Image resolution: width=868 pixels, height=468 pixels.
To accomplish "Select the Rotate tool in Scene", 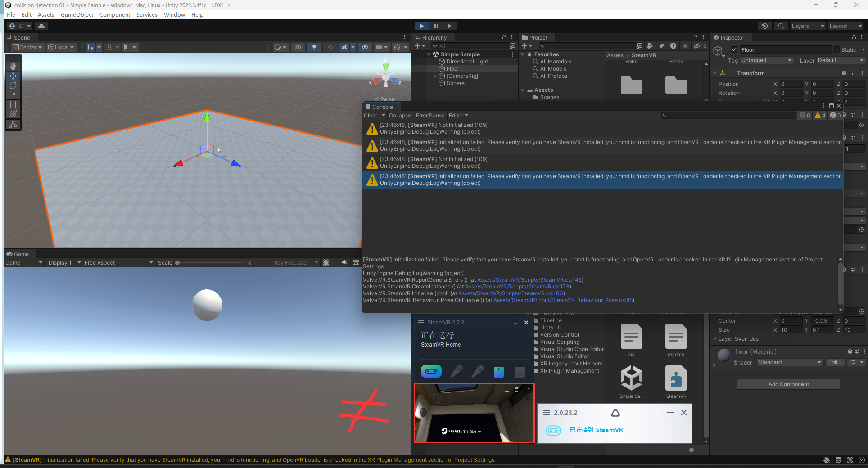I will tap(13, 85).
